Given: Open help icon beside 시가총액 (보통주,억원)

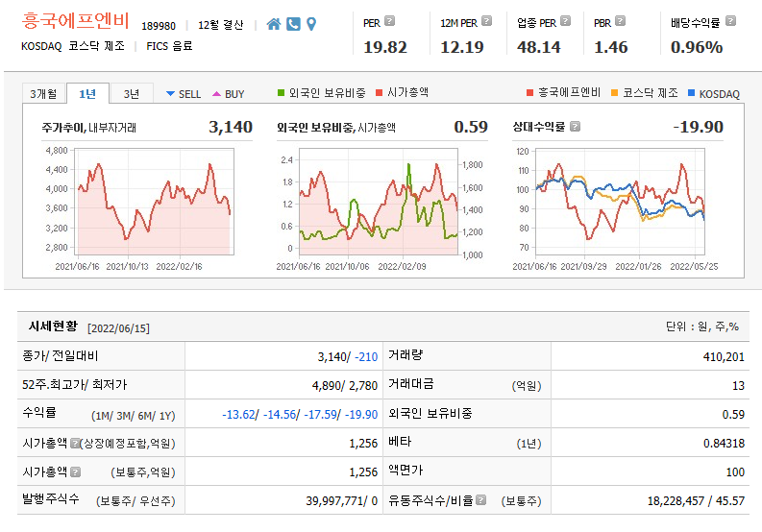Looking at the screenshot, I should click(75, 472).
